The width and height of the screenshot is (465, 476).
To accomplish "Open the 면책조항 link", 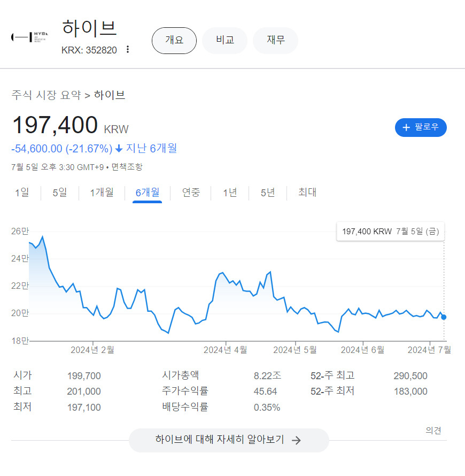I will (127, 167).
